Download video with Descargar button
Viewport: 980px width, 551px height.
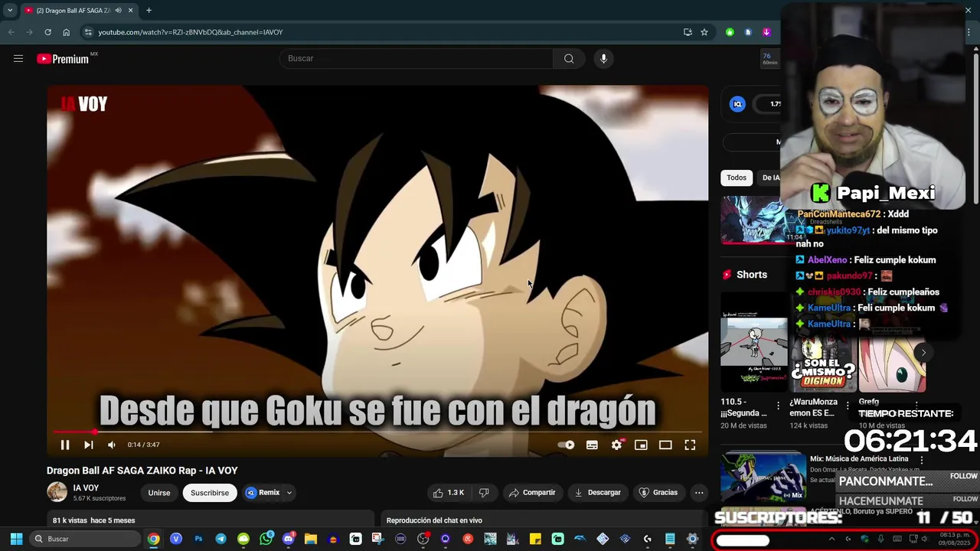pos(597,493)
